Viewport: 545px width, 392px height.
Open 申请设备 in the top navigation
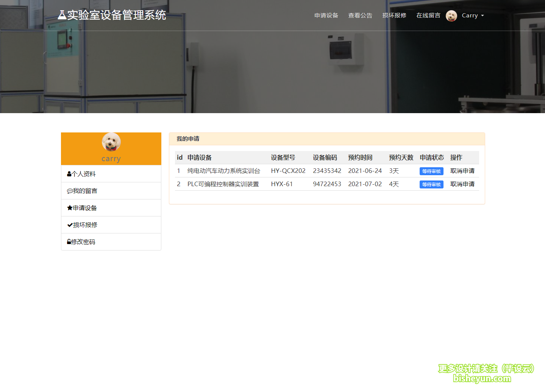[326, 16]
